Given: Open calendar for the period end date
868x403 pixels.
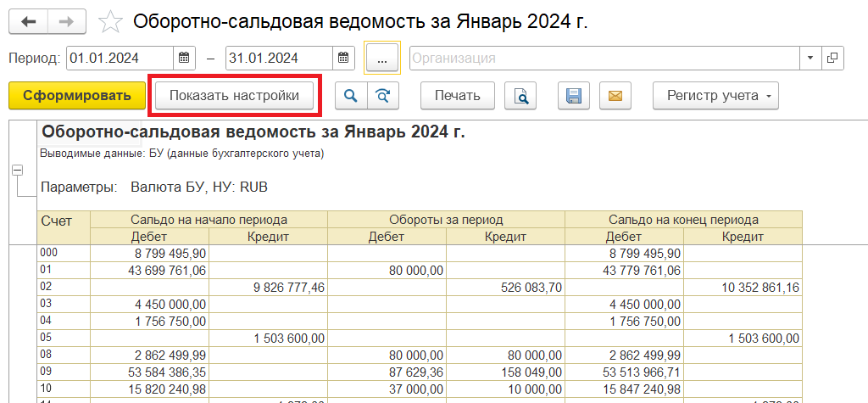Looking at the screenshot, I should (343, 59).
